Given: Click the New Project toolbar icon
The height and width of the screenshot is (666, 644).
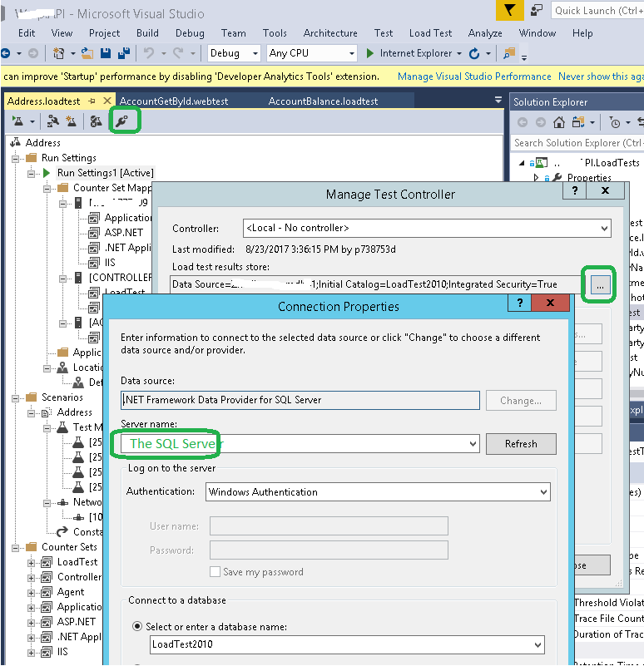Looking at the screenshot, I should tap(59, 53).
